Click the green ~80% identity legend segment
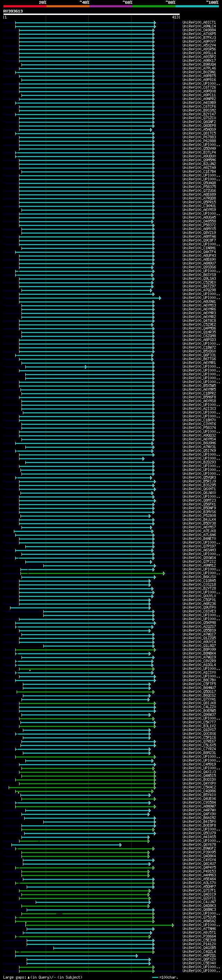222x980 pixels. click(x=154, y=6)
